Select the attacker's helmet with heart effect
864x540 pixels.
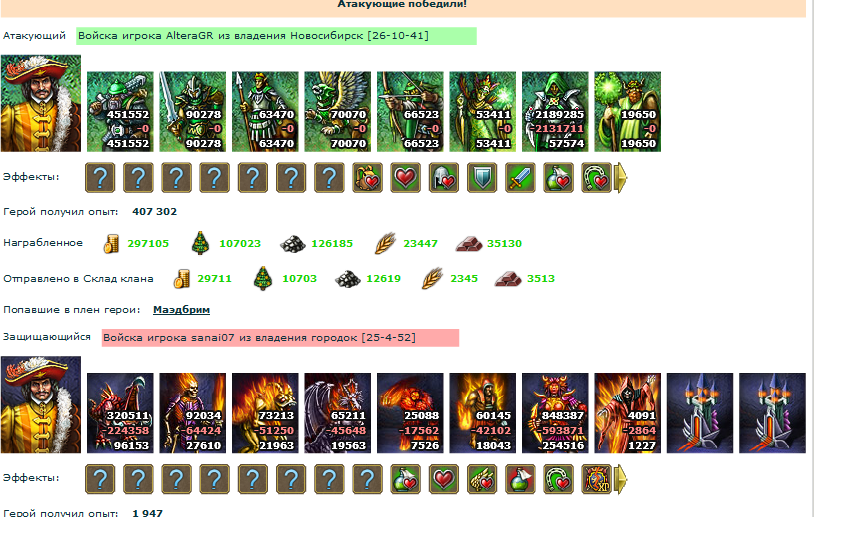click(x=444, y=177)
